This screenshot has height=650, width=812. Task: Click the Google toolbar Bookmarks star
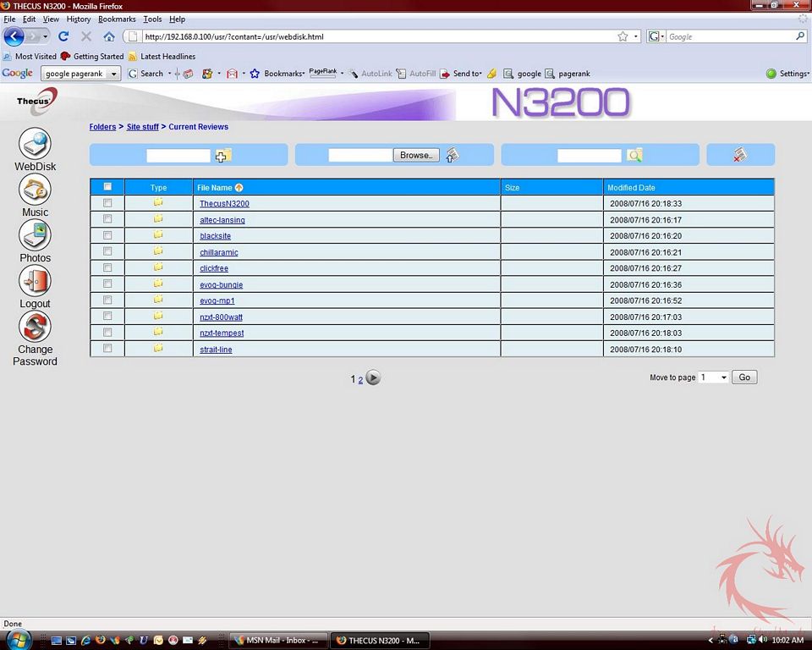(x=255, y=74)
